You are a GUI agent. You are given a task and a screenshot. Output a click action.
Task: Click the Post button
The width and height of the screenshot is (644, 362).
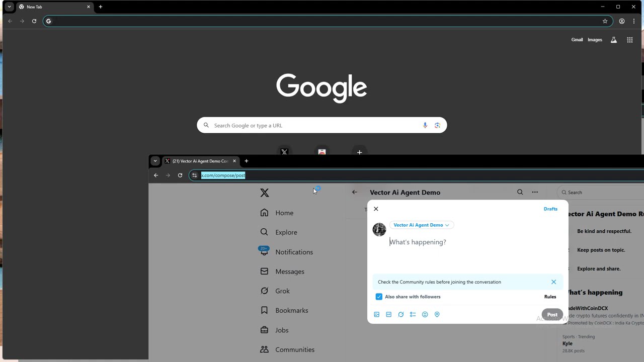click(x=552, y=315)
